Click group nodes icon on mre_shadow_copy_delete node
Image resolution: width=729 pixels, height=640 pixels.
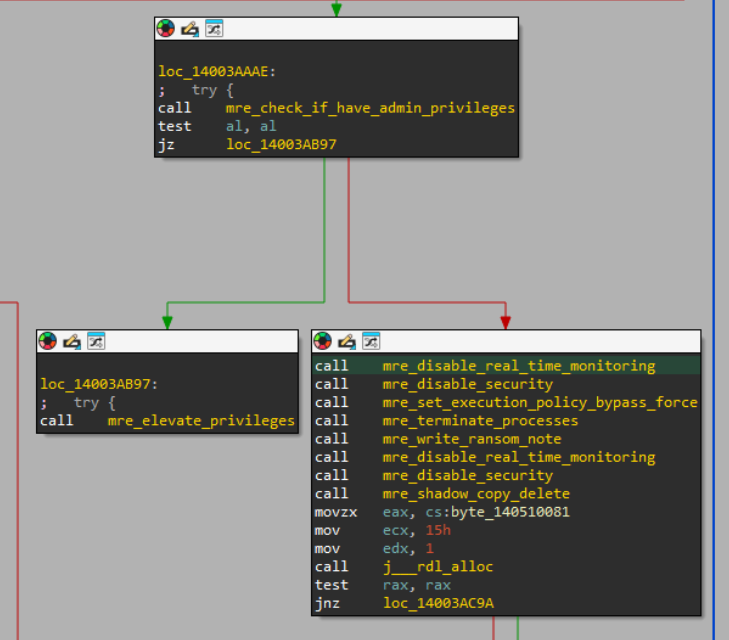371,341
